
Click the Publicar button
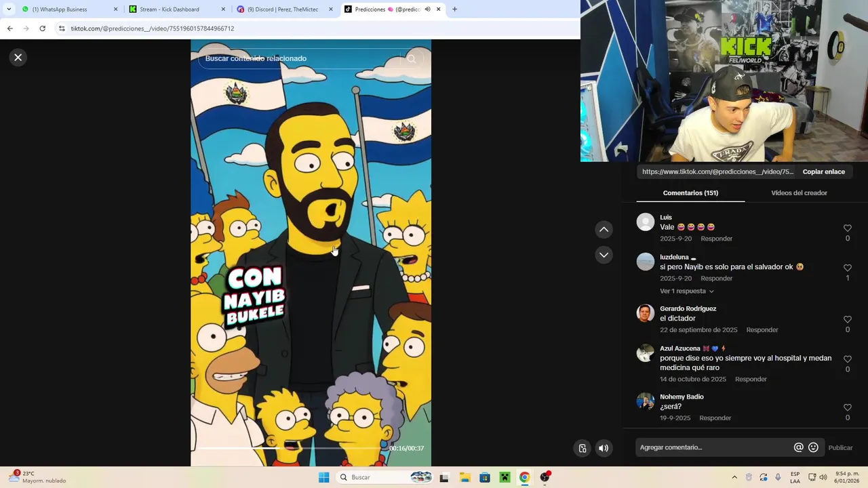pos(840,447)
